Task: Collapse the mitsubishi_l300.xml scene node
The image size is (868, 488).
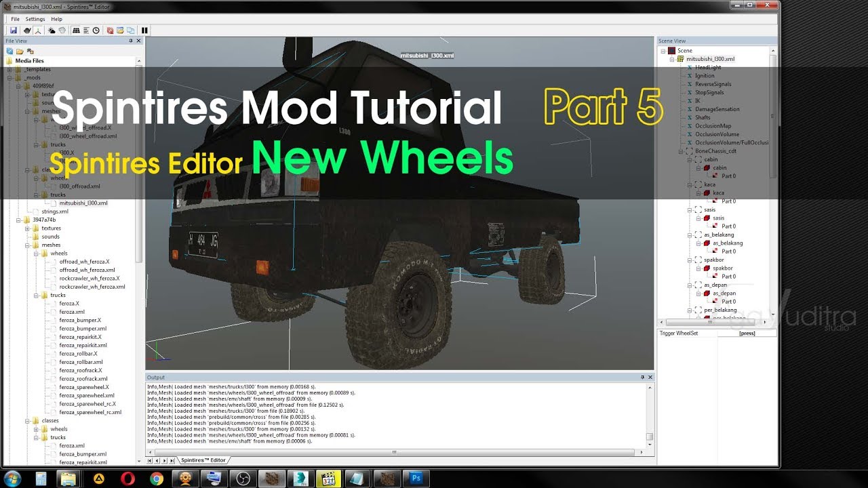Action: tap(672, 59)
